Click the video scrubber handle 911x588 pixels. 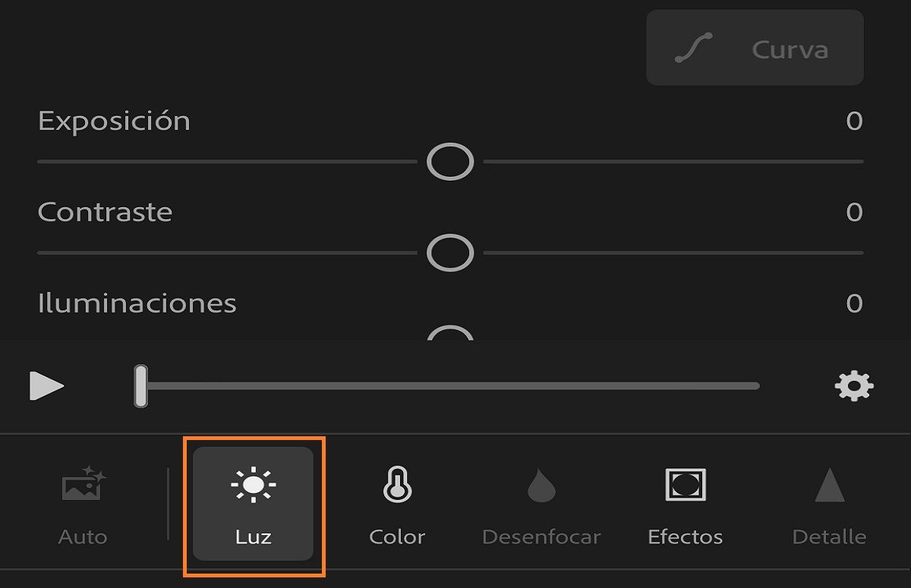pos(141,385)
